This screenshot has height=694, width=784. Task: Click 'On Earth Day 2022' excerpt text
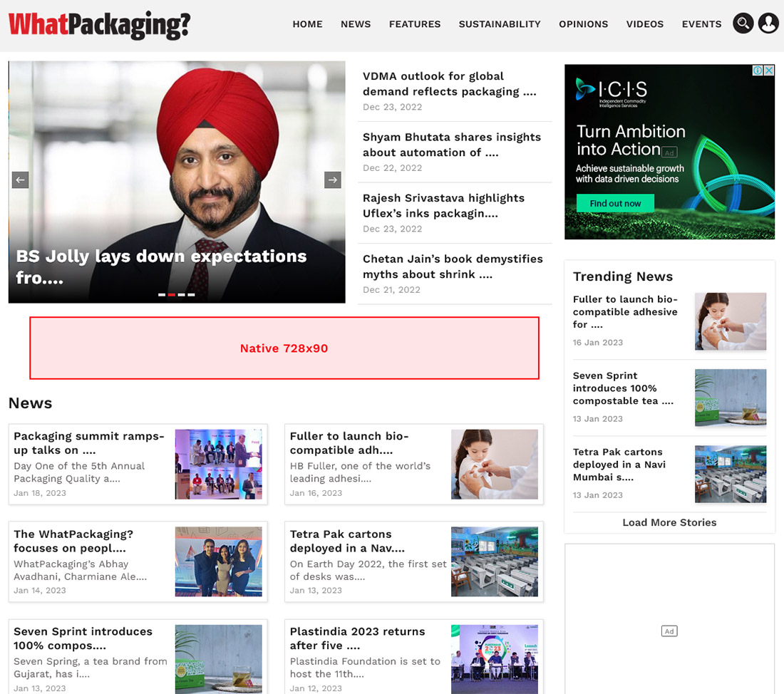point(368,570)
